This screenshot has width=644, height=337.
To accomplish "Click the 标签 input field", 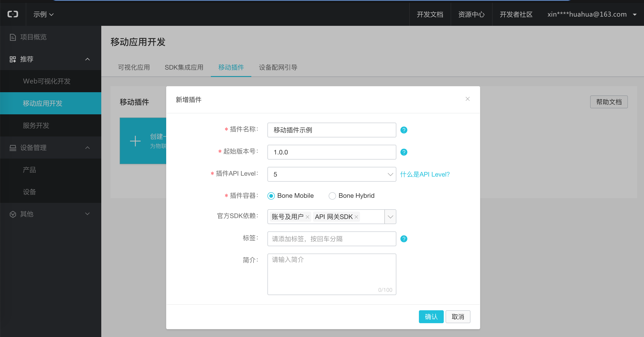I will tap(331, 239).
